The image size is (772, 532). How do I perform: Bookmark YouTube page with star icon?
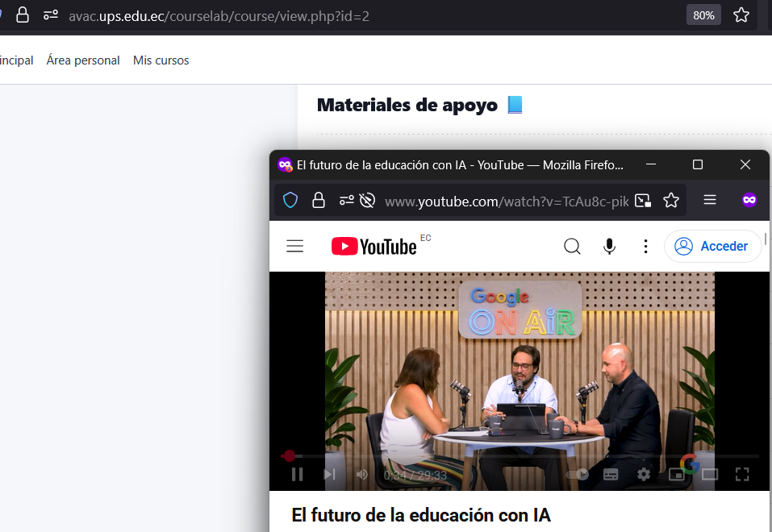click(x=671, y=201)
